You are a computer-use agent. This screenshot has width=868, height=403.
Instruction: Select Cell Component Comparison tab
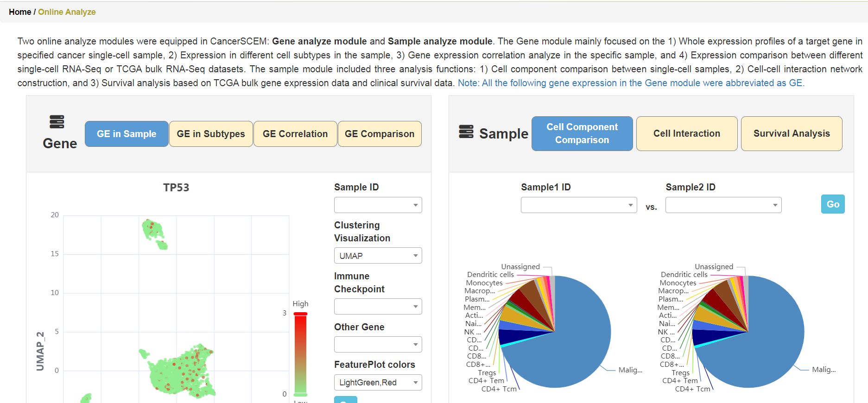pyautogui.click(x=582, y=133)
